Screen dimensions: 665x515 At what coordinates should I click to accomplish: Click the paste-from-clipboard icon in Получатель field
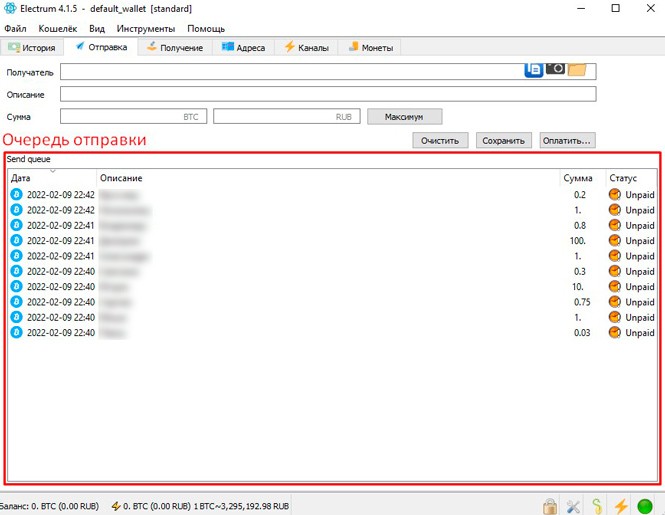point(534,70)
